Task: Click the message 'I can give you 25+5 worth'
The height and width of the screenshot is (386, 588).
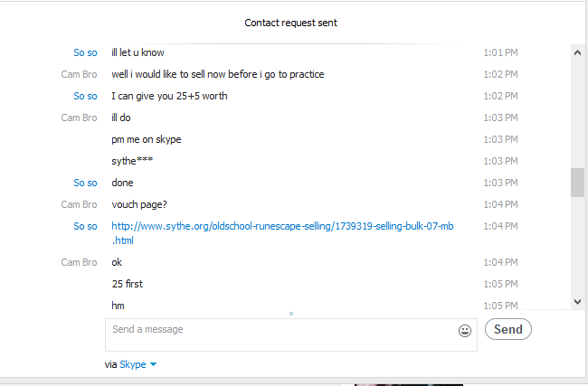Action: pyautogui.click(x=169, y=97)
